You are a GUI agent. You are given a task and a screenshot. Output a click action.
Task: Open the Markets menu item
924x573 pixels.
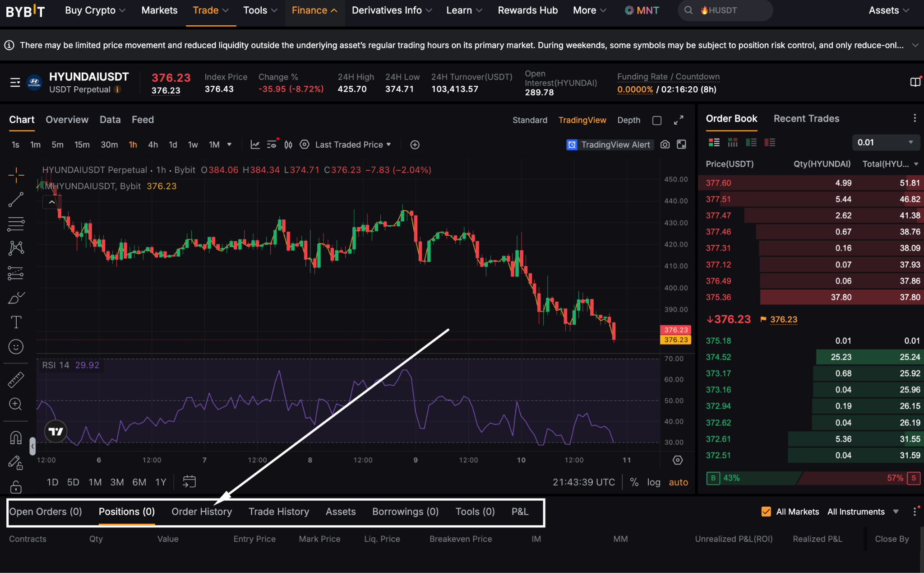point(159,10)
